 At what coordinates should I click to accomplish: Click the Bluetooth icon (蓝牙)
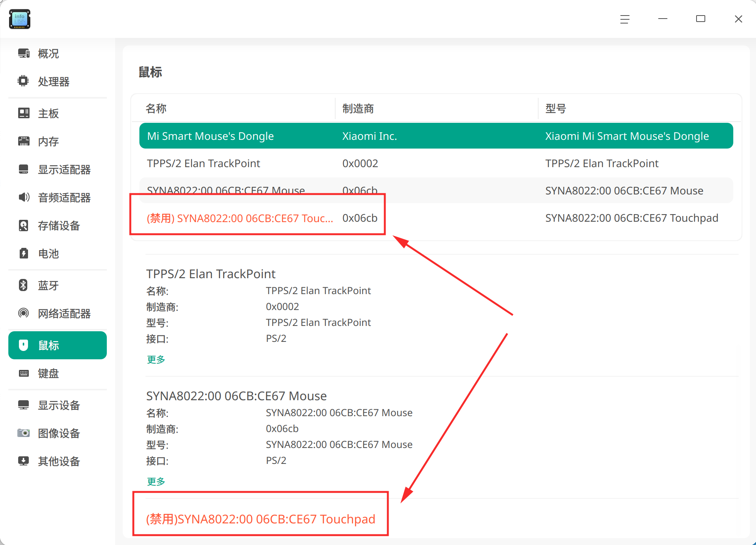(23, 285)
